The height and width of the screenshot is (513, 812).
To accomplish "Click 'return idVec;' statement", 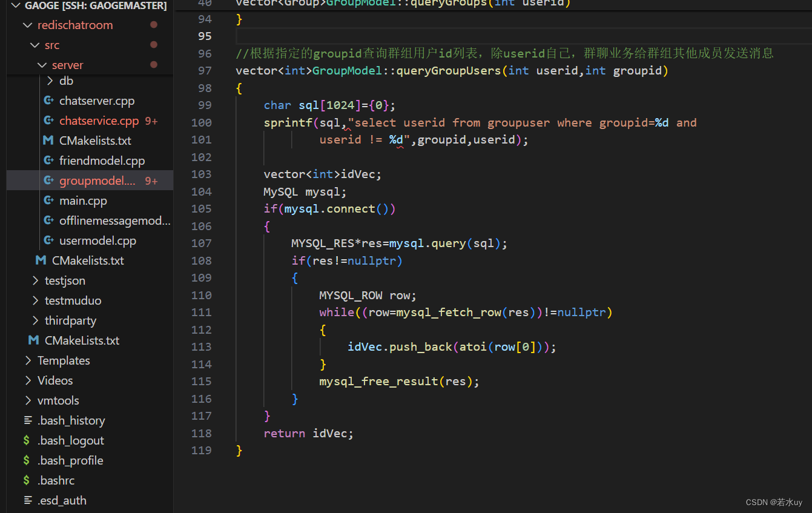I will click(308, 434).
